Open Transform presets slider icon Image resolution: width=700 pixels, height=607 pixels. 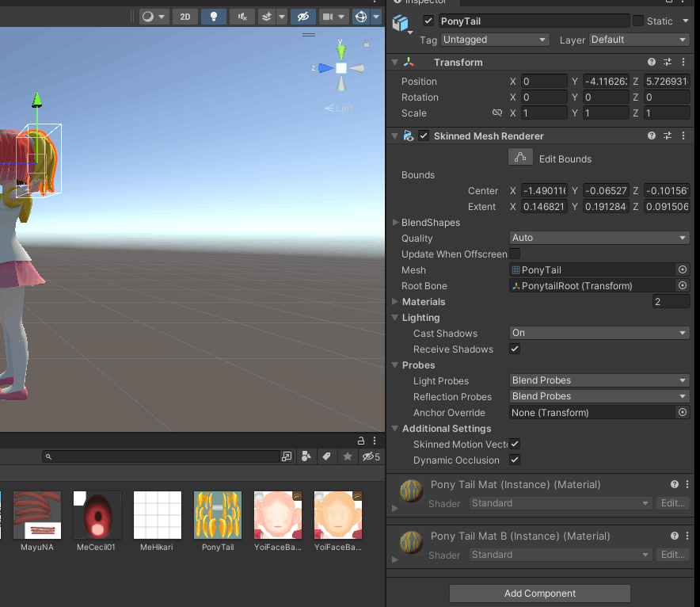668,62
